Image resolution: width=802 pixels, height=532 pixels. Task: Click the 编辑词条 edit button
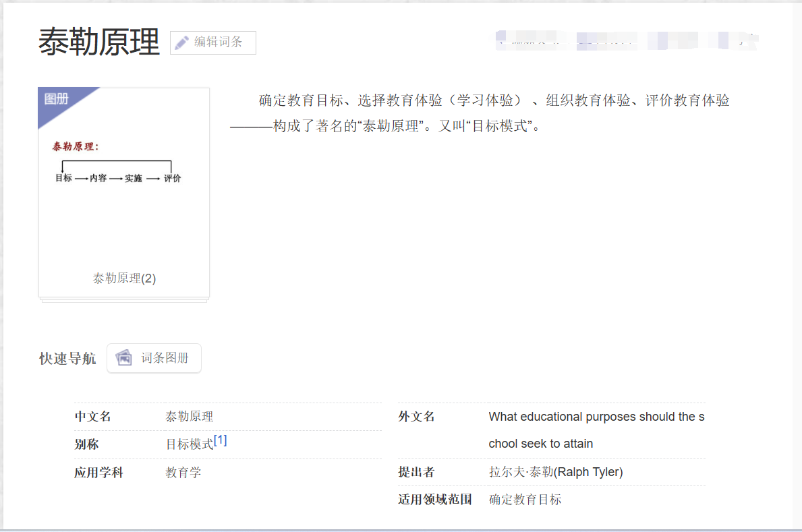212,42
